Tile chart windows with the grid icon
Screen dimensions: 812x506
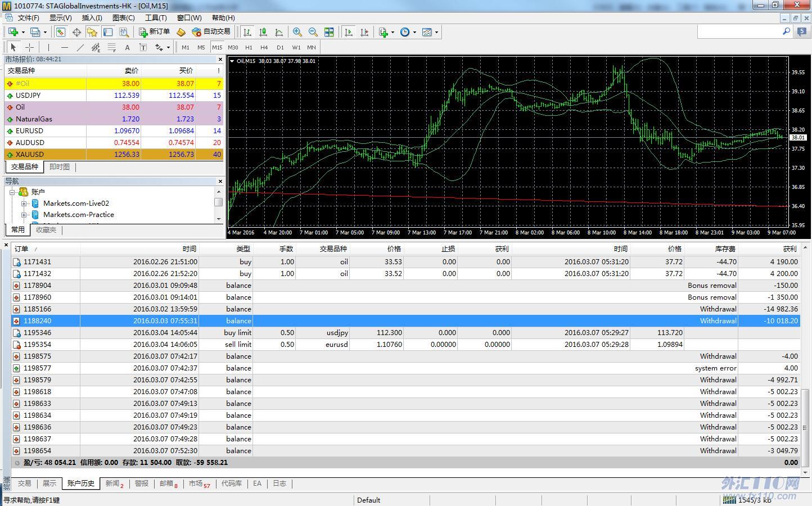329,32
